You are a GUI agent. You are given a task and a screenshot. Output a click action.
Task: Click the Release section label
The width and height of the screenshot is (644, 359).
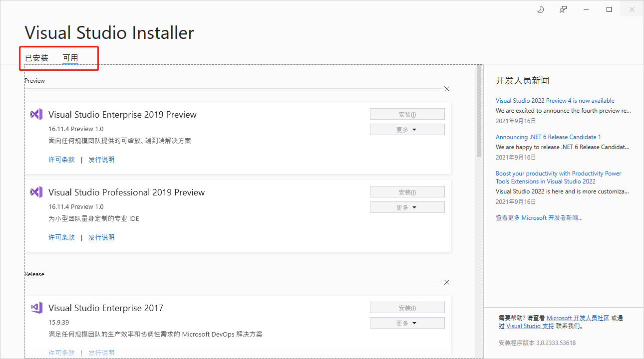34,274
